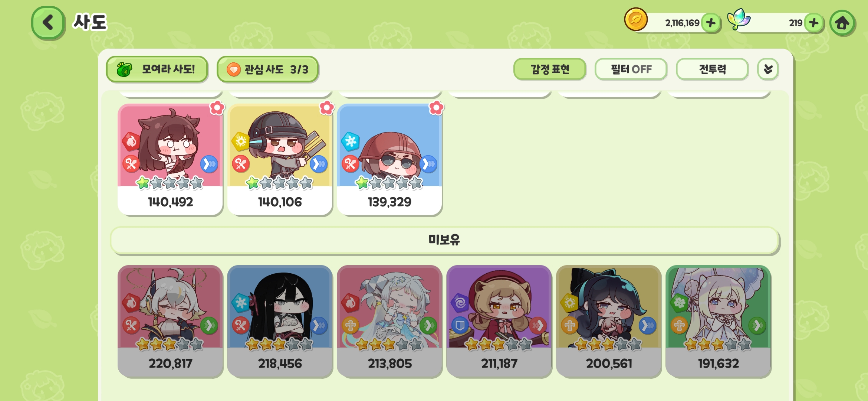Tap the rainbow butterfly currency icon
This screenshot has height=401, width=868.
tap(738, 20)
